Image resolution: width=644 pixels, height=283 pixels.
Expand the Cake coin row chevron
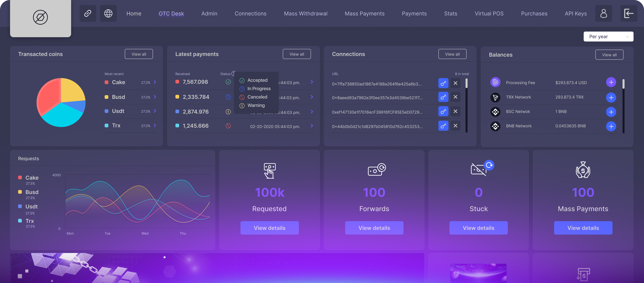[x=155, y=82]
